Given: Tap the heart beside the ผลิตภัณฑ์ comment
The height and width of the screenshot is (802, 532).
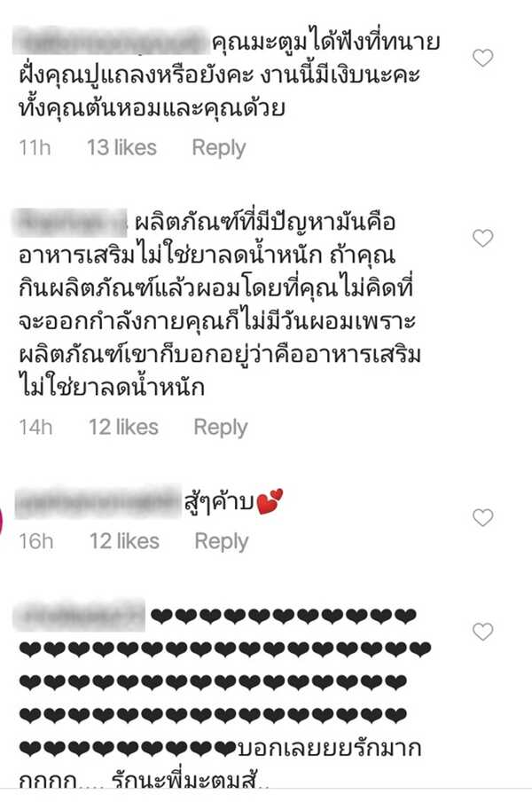Looking at the screenshot, I should [482, 239].
